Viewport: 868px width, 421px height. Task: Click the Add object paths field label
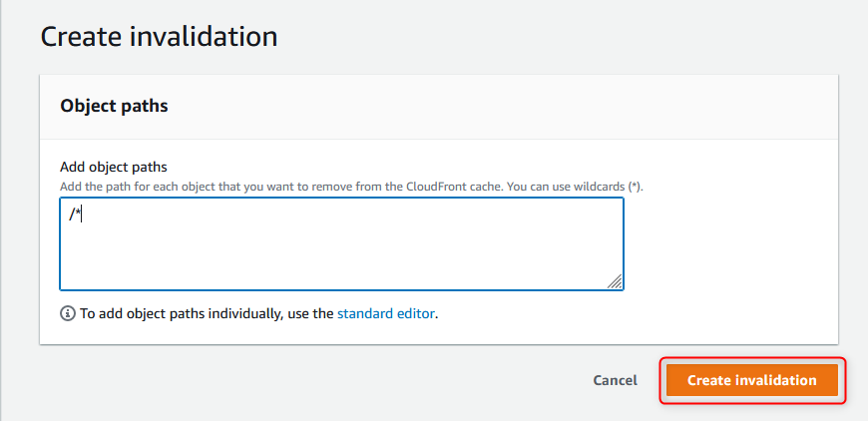114,167
